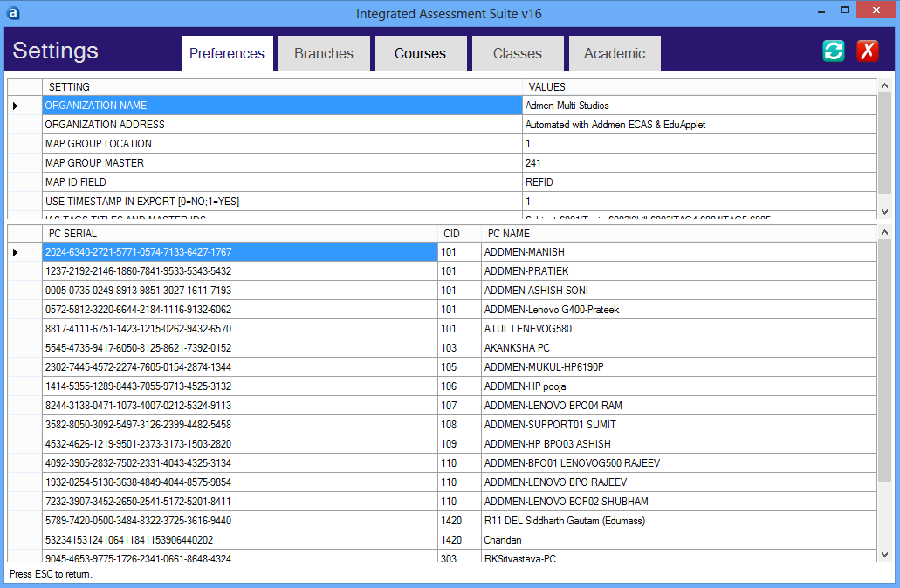Edit the value 'Automated with Addmen ECAS & EduApplet'
Viewport: 900px width, 588px height.
(700, 125)
